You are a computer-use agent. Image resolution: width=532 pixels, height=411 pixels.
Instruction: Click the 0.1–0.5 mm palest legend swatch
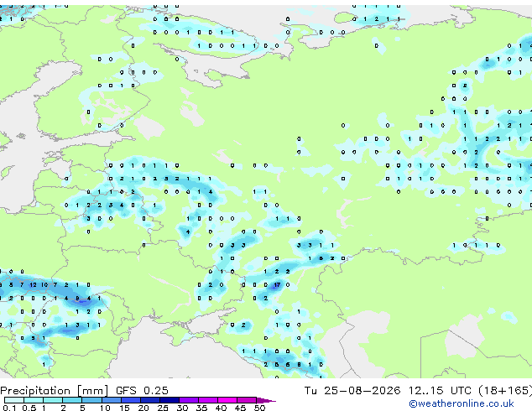coord(14,400)
